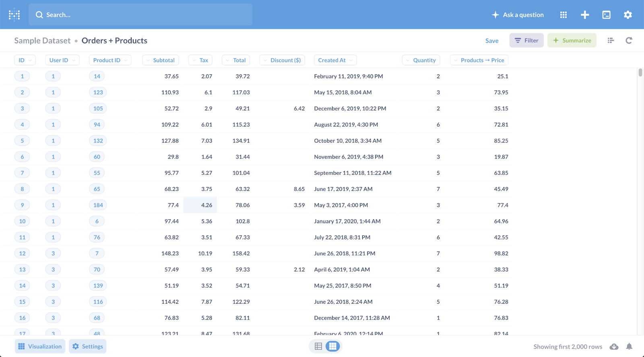Click ID pill 1 in first row

pyautogui.click(x=22, y=76)
